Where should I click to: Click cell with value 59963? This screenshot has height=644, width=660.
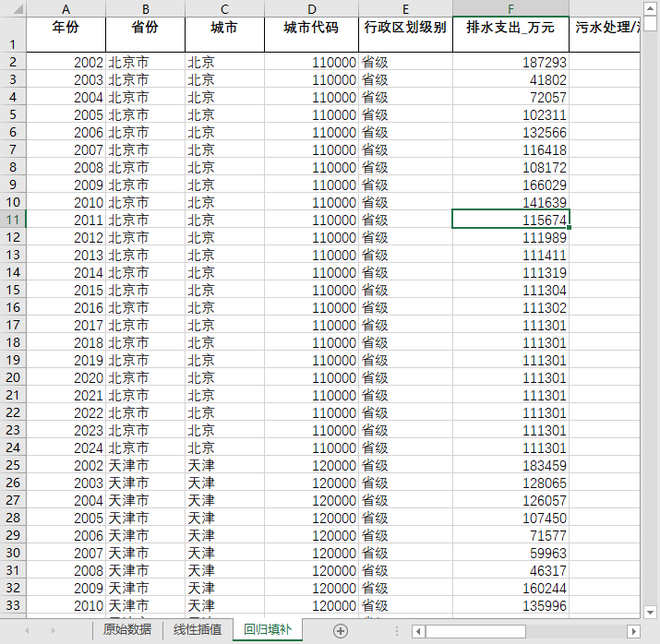(510, 553)
